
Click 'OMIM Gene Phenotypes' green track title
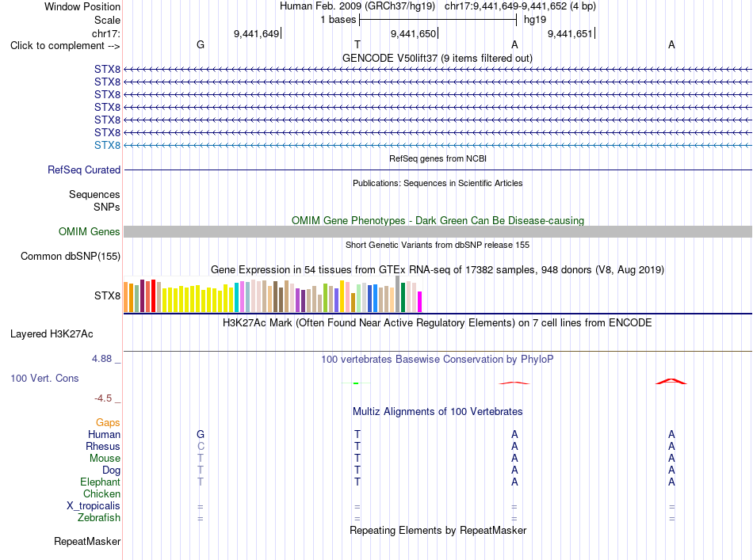tap(438, 221)
